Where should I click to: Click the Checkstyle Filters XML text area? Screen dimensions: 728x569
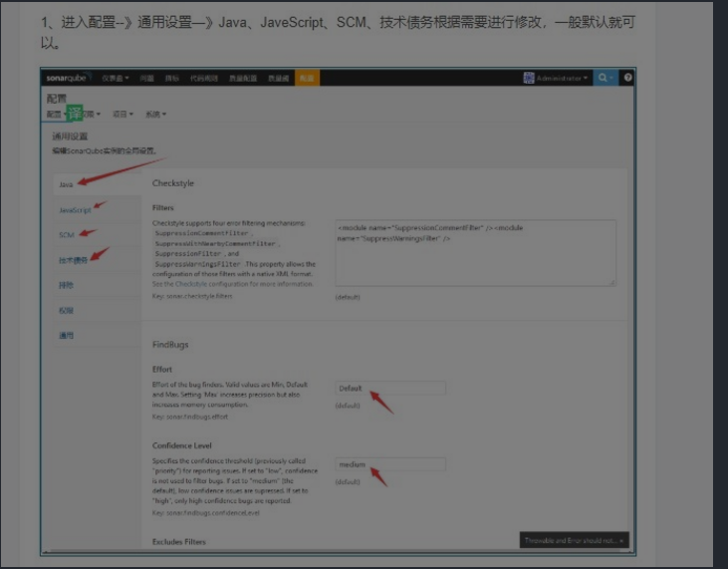476,253
